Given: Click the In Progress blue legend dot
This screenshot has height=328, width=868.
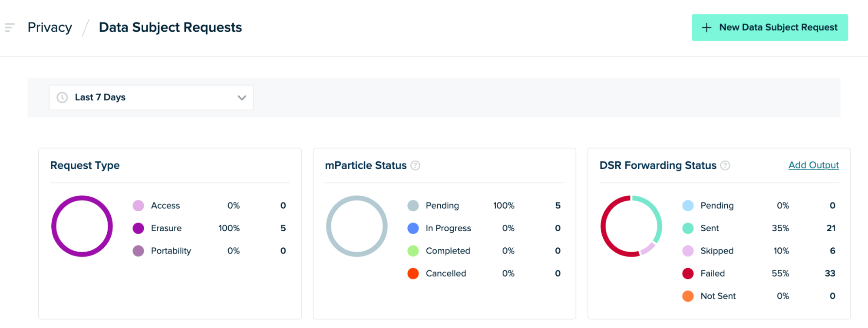Looking at the screenshot, I should 413,228.
